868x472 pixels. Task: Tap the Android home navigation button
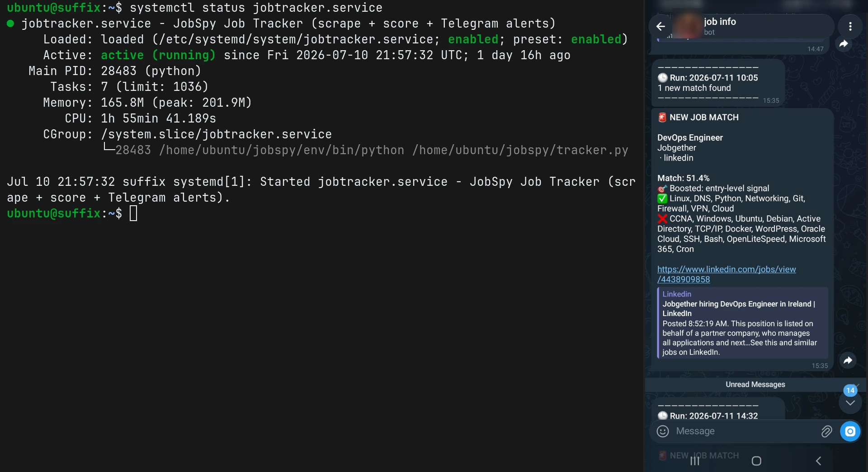[756, 461]
